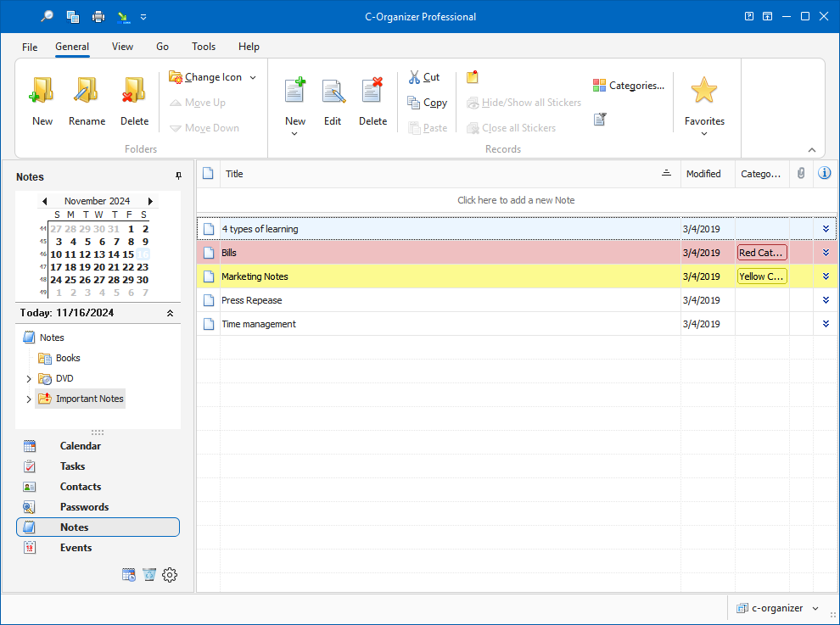Create a new folder with the Folders New button
The image size is (840, 625).
pyautogui.click(x=42, y=101)
